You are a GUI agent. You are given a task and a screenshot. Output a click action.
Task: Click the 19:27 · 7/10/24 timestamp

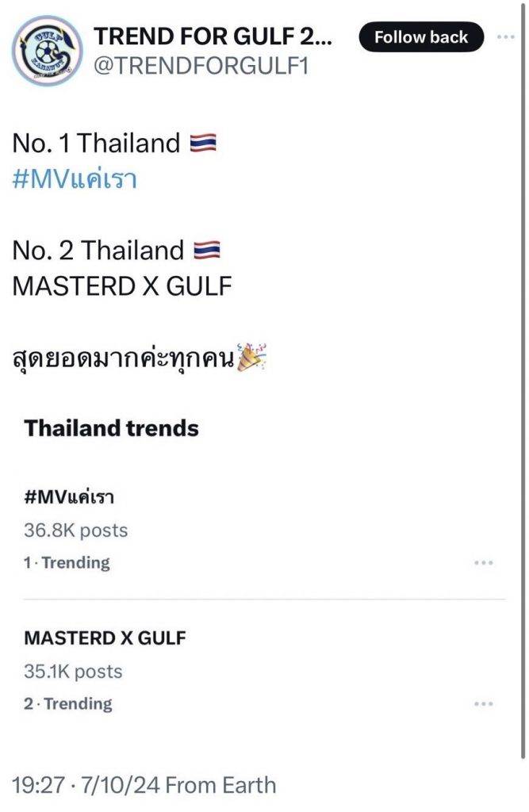[x=86, y=785]
